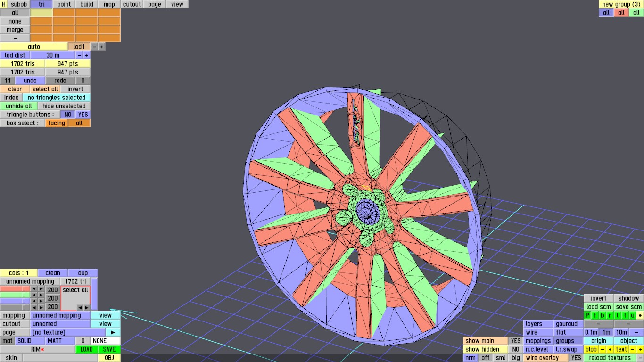Open the cutout tab
Screen dimensions: 644x362
(132, 4)
